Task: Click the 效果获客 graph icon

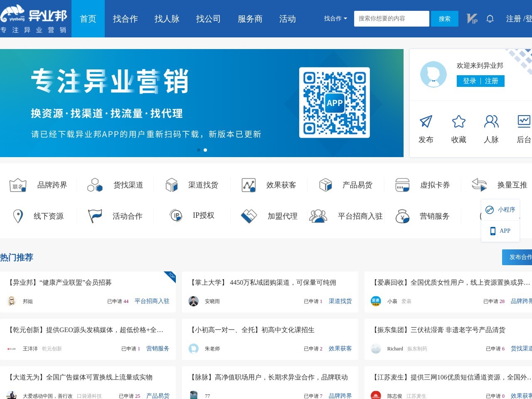Action: (x=249, y=185)
